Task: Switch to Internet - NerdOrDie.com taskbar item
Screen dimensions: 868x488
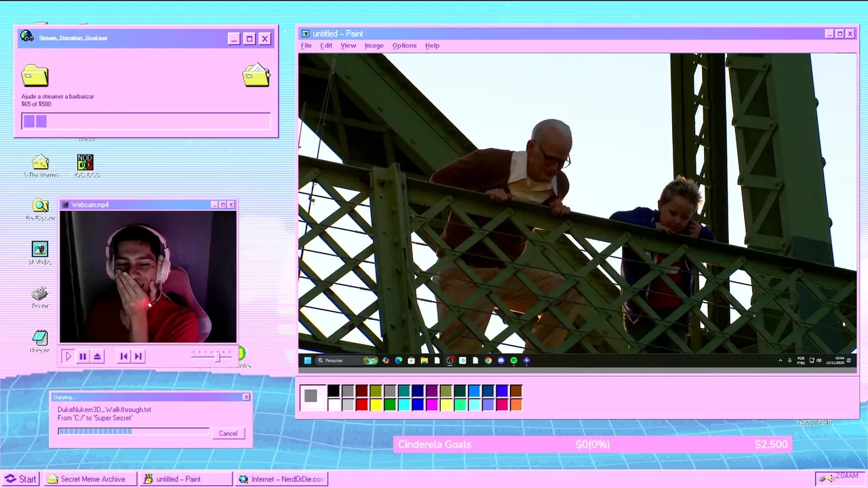Action: 281,479
